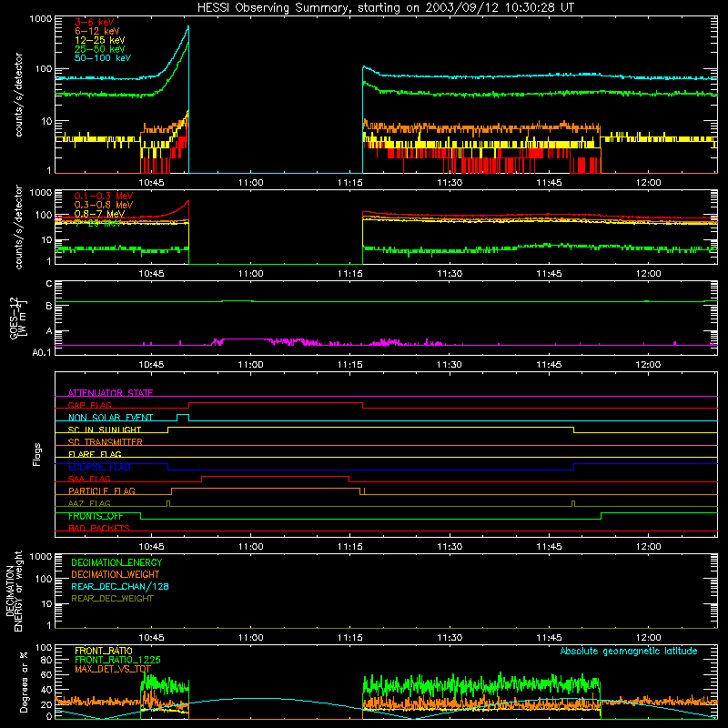Select the 3-6 keV legend label
The image size is (728, 728).
[x=95, y=22]
